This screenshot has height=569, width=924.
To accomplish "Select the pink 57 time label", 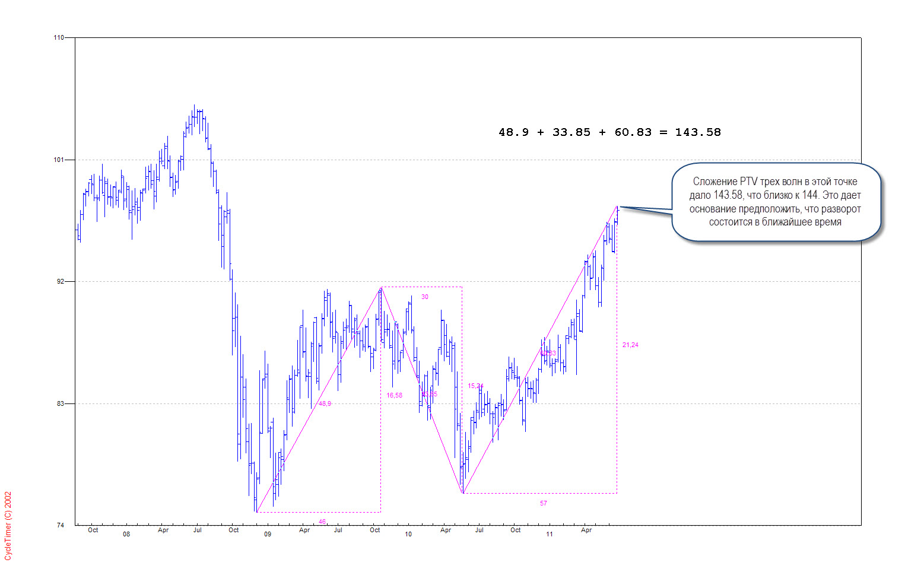I will pos(544,503).
